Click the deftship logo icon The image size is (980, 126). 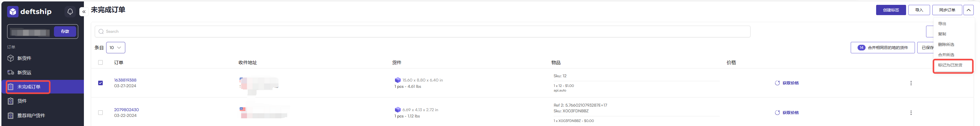click(13, 12)
